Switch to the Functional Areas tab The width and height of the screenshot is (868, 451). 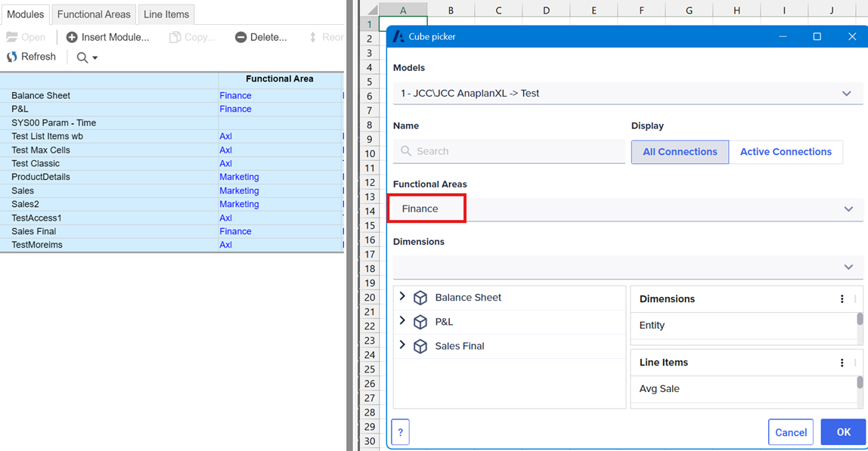(x=94, y=14)
